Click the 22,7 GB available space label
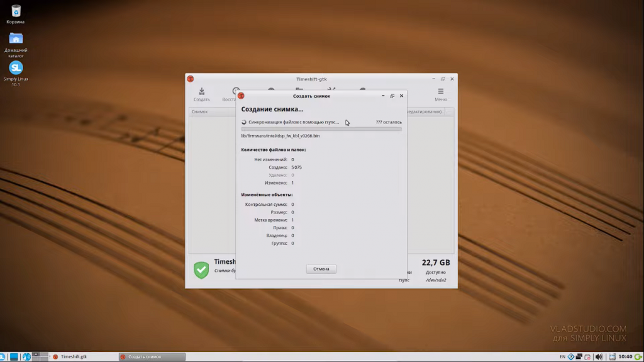This screenshot has width=644, height=362. [x=436, y=263]
